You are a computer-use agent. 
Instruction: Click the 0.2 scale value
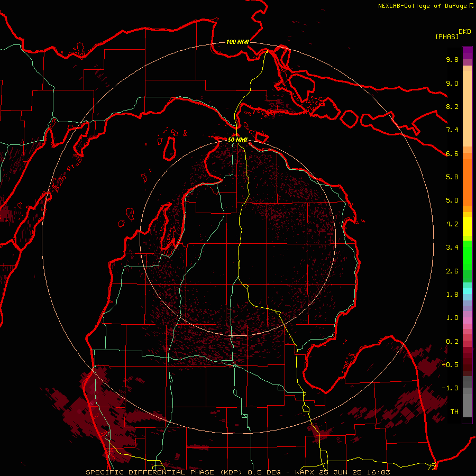tap(452, 342)
